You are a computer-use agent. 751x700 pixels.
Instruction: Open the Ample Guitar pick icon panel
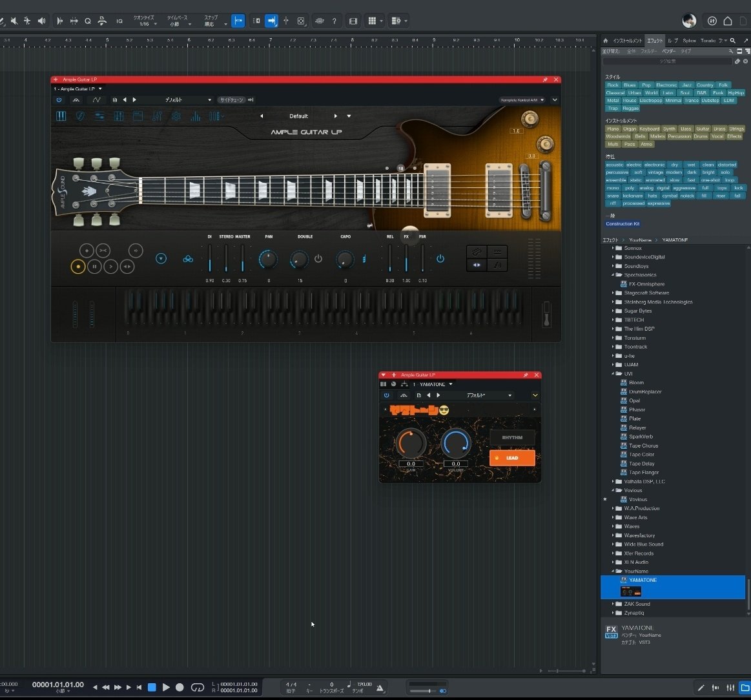pos(80,116)
